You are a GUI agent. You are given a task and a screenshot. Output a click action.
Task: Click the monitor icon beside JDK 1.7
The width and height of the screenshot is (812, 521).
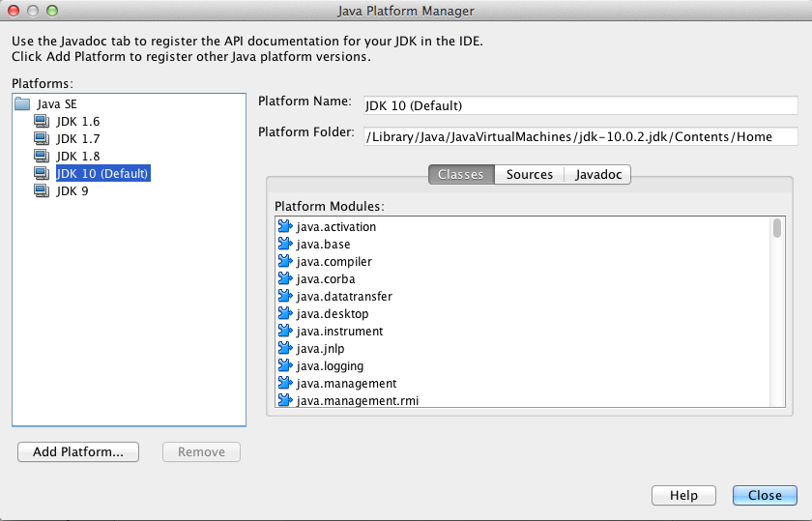[x=42, y=139]
